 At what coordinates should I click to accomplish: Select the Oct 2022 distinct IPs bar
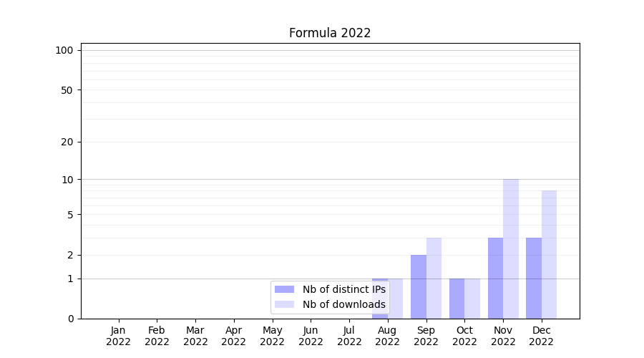(457, 299)
